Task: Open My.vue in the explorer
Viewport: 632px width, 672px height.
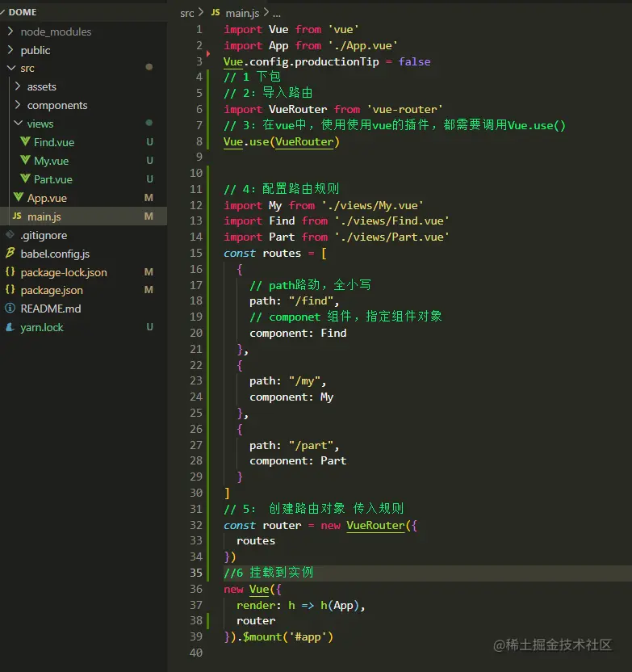Action: point(52,161)
